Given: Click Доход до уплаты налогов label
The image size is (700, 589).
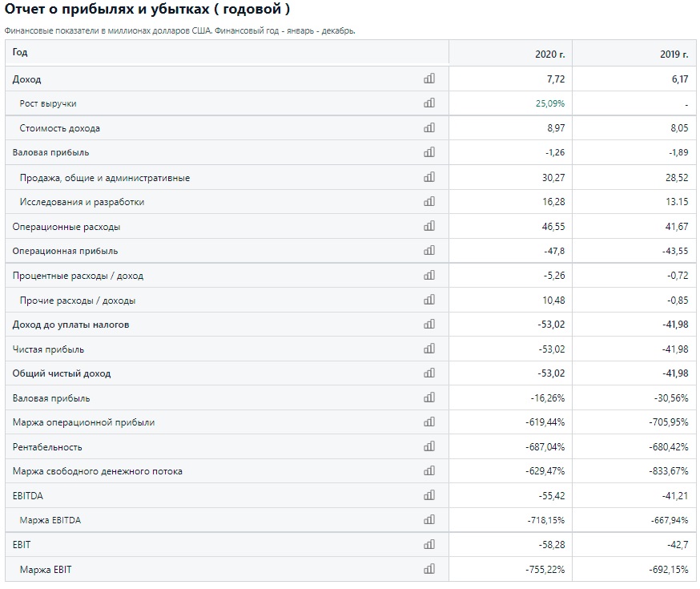Looking at the screenshot, I should pos(70,325).
